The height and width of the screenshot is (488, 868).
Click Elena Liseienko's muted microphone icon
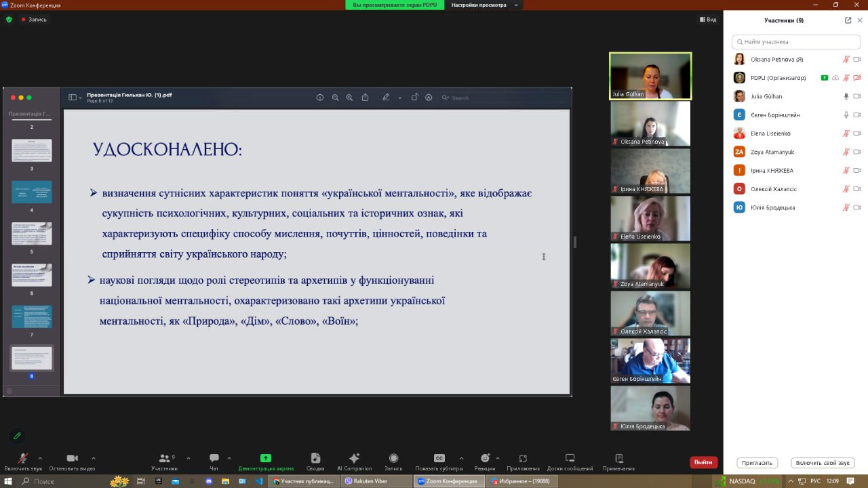[846, 134]
